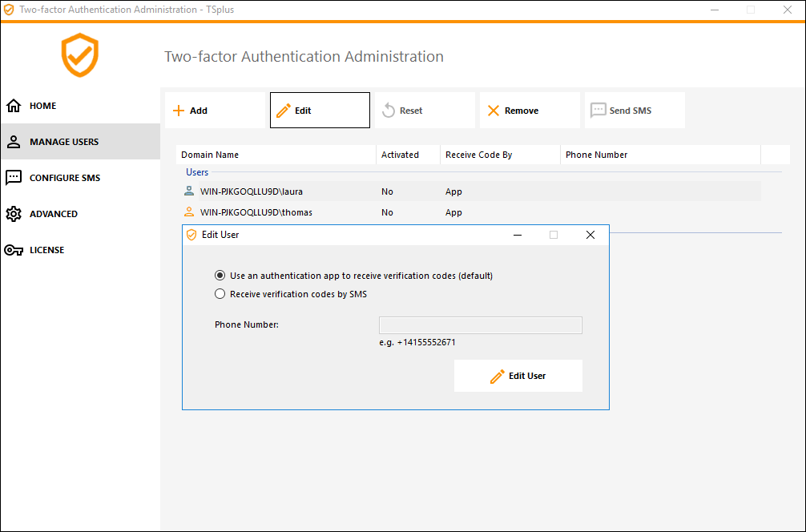Click the Home house icon
The width and height of the screenshot is (806, 532).
coord(14,106)
